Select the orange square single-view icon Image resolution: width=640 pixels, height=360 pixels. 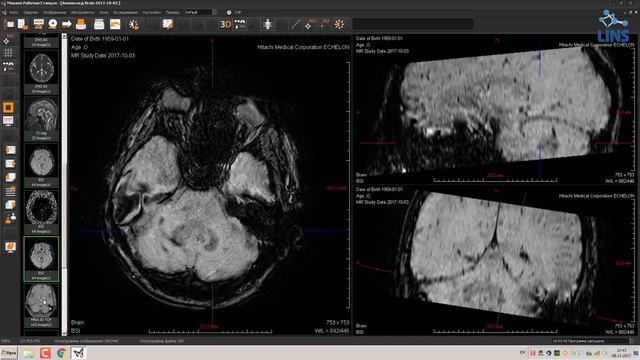tap(8, 107)
